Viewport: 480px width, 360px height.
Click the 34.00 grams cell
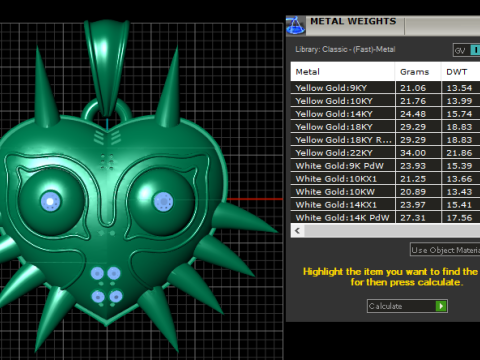[418, 153]
